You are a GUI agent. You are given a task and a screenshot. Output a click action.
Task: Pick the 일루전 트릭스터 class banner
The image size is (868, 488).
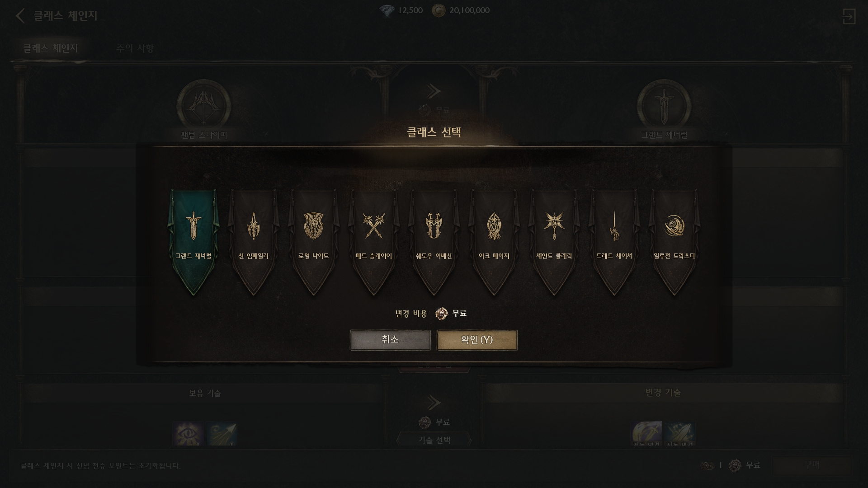(x=675, y=242)
